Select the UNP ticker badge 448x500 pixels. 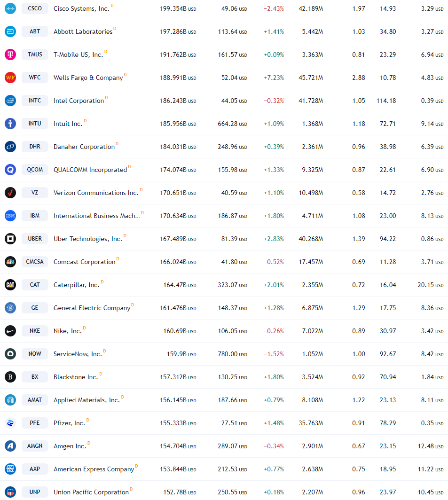pyautogui.click(x=35, y=492)
